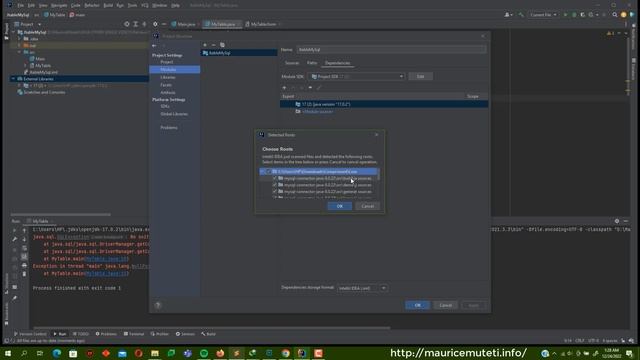
Task: Open Problems in Project Structure sidebar
Action: (x=169, y=128)
